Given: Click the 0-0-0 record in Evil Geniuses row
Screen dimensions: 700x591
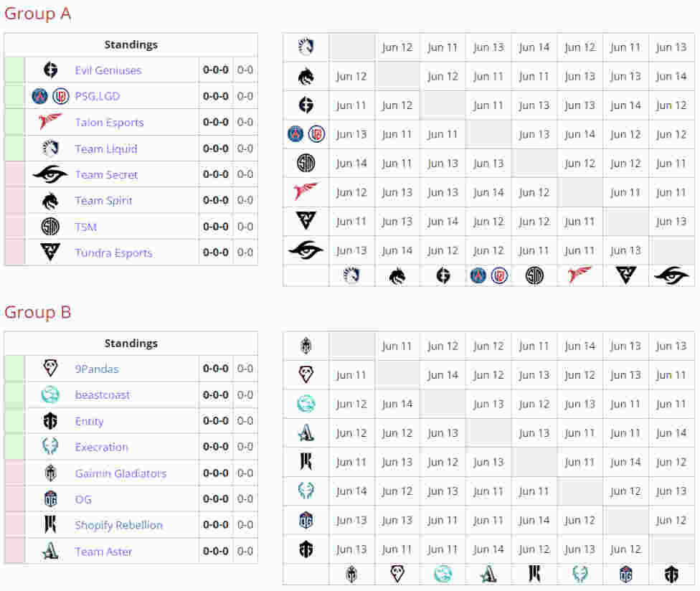Looking at the screenshot, I should pos(216,70).
